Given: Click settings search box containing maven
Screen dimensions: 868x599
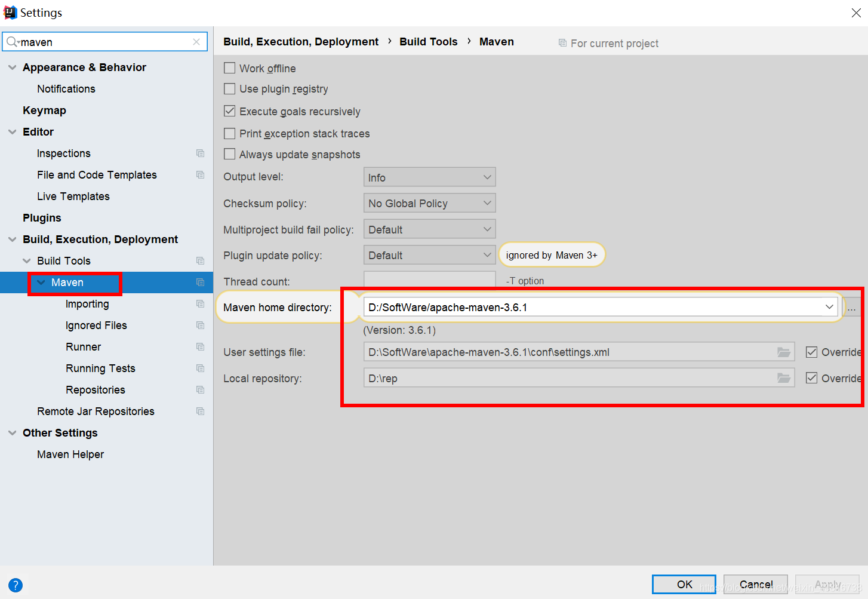Looking at the screenshot, I should (105, 42).
